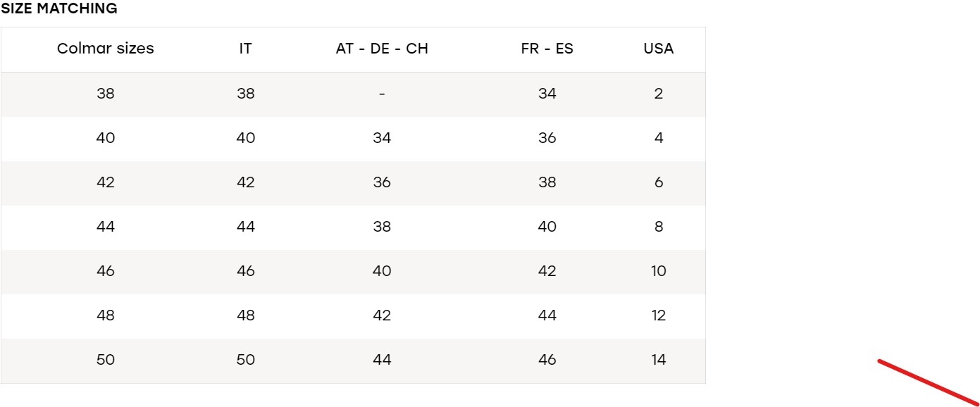Click USA size 10 cell
The height and width of the screenshot is (407, 980).
pyautogui.click(x=658, y=271)
